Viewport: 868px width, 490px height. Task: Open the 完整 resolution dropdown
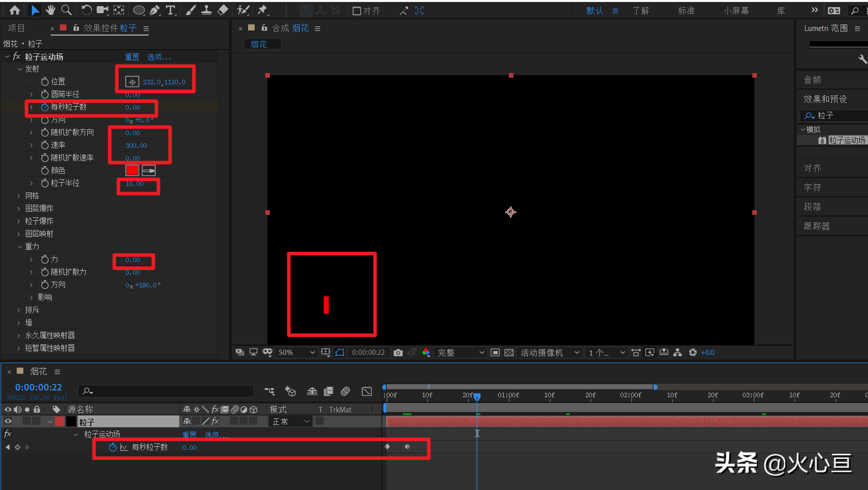pyautogui.click(x=461, y=352)
